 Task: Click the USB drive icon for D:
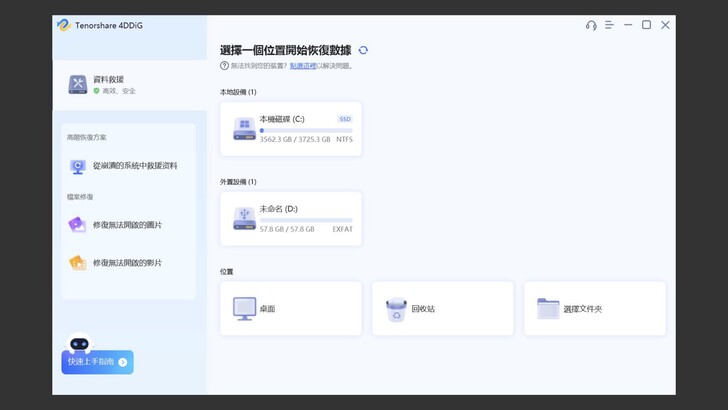click(x=244, y=218)
